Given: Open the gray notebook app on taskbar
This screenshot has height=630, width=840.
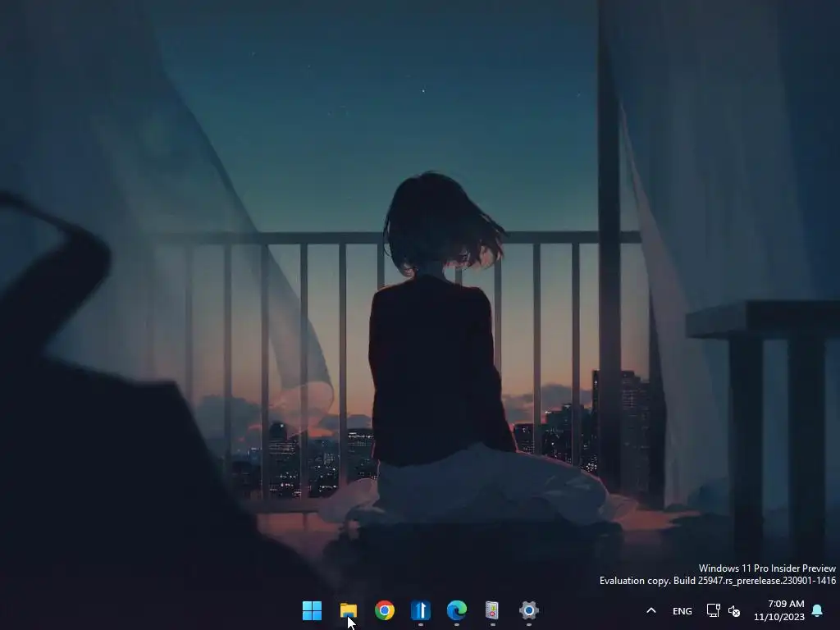Looking at the screenshot, I should point(492,610).
